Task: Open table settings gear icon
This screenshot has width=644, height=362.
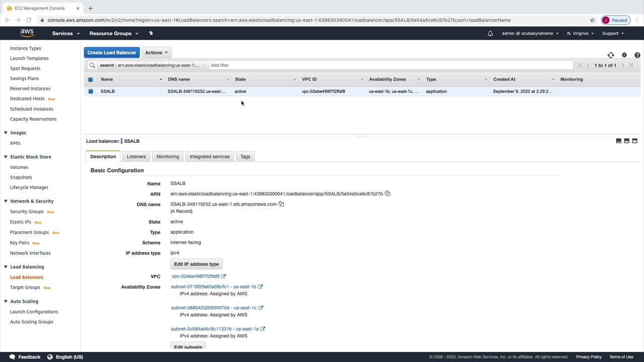Action: point(624,55)
